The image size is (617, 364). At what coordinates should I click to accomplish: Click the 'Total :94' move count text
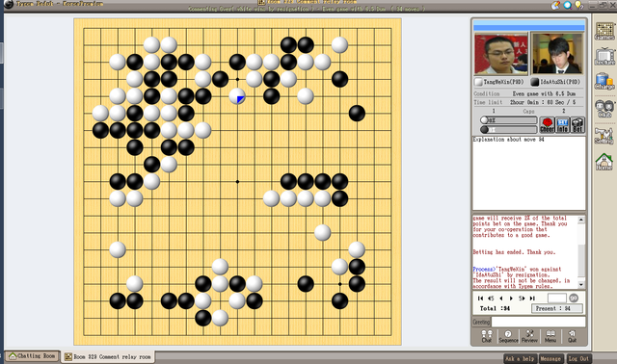point(495,308)
